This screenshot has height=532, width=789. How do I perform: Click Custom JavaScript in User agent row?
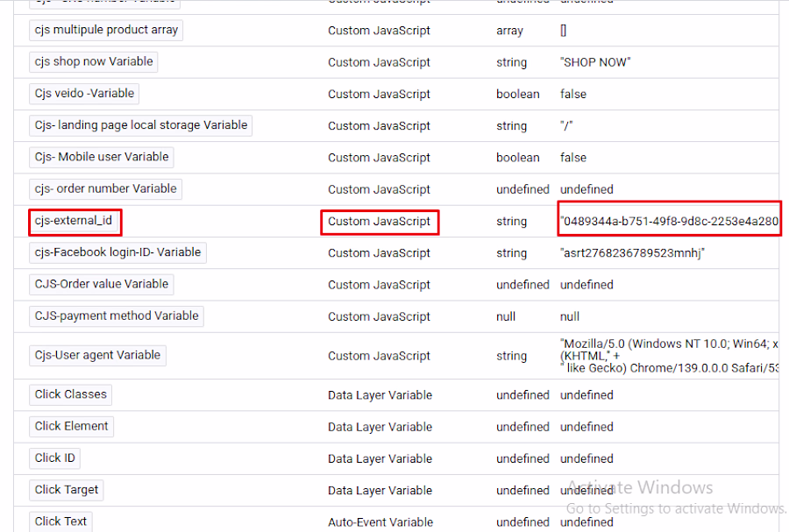(379, 356)
